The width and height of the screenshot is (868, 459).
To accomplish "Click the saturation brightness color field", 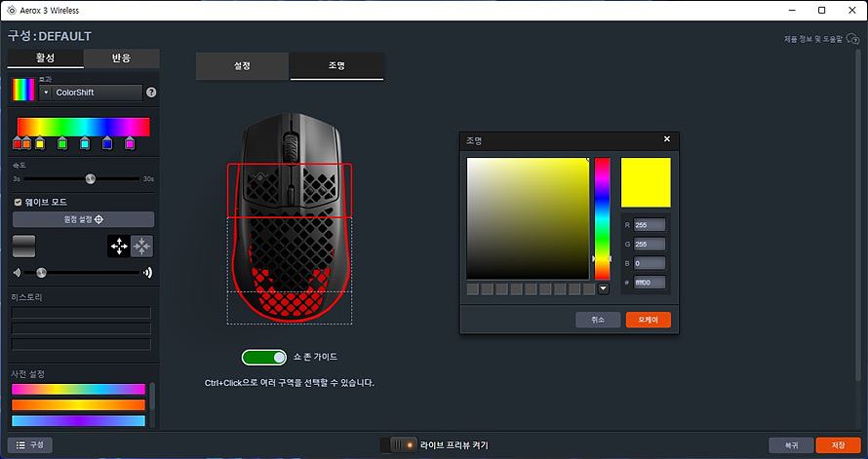I will [x=528, y=218].
